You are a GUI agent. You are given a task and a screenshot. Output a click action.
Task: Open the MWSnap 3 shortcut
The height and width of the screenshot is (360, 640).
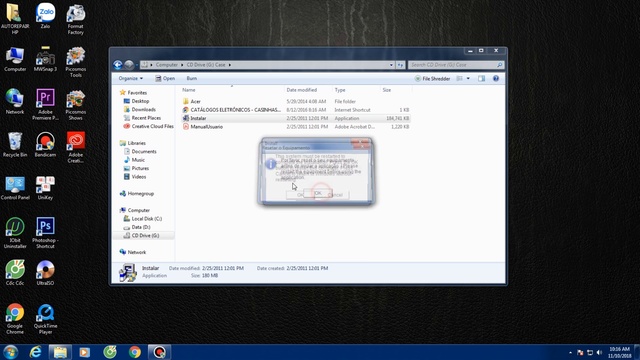click(45, 59)
